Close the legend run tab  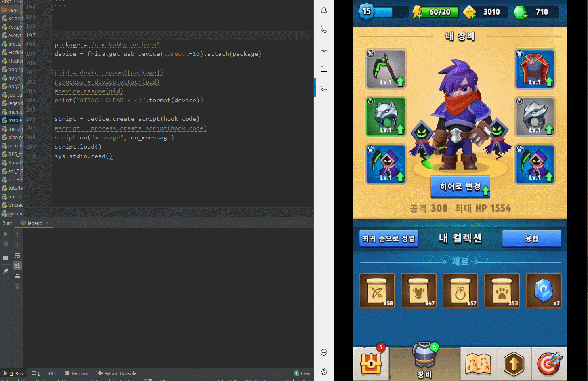coord(47,223)
